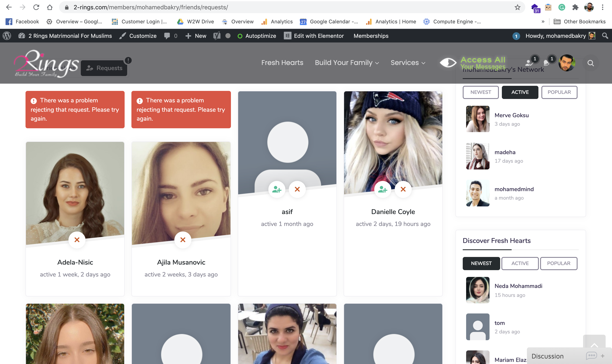Screen dimensions: 612x364
Task: Reject Adela-Nisic's friend request
Action: click(x=77, y=240)
